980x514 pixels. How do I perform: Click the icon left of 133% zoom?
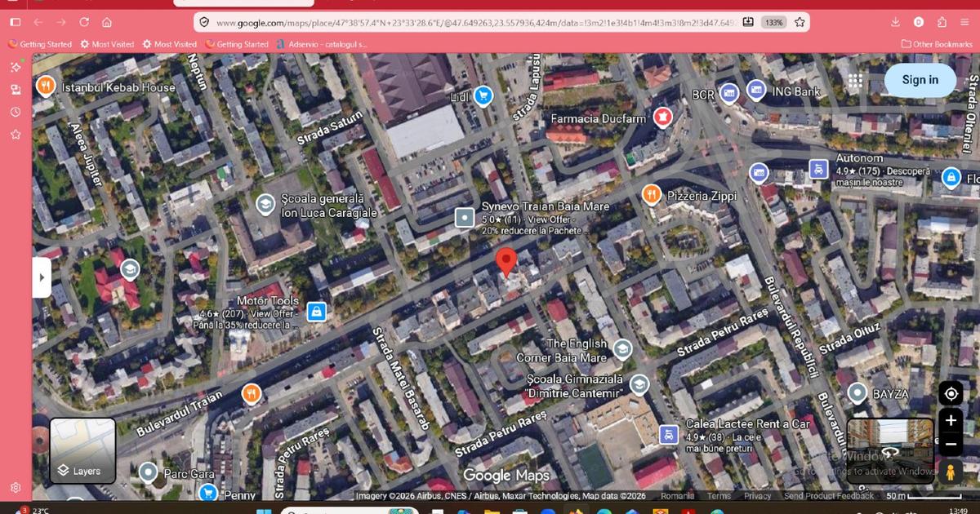(x=748, y=23)
